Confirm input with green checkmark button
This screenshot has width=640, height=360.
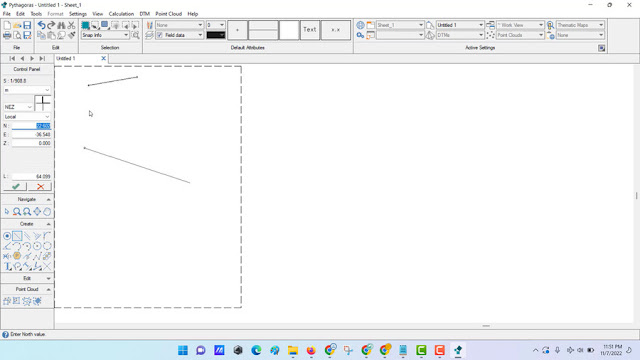(16, 187)
